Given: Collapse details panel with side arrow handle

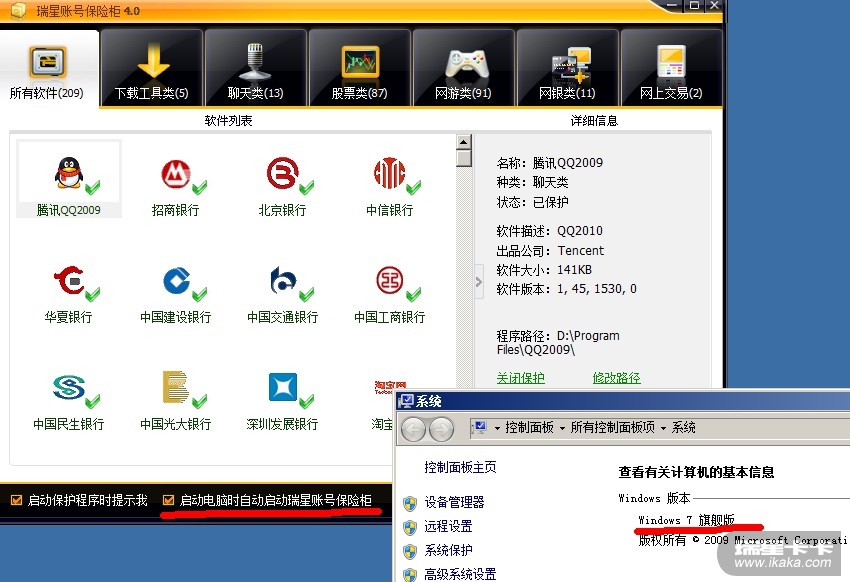Looking at the screenshot, I should 479,282.
